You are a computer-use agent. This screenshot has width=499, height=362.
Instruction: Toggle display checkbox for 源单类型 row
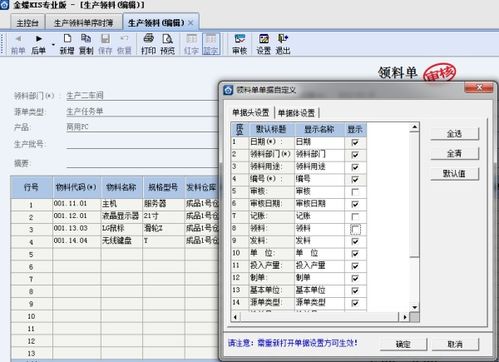click(x=355, y=303)
